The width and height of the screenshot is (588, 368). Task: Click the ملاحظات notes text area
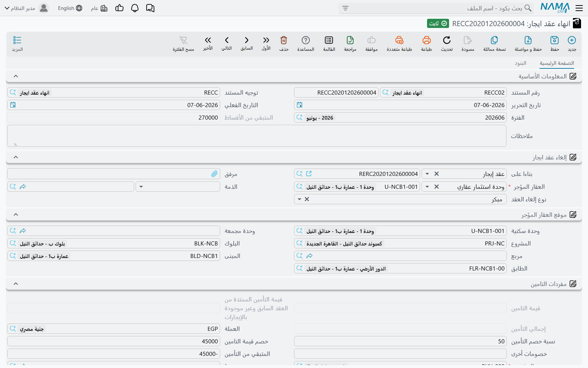[x=257, y=136]
